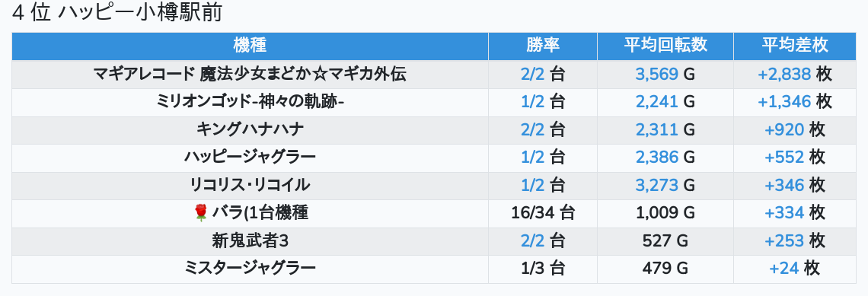Sort by the 平均回転数 column header

click(x=665, y=46)
